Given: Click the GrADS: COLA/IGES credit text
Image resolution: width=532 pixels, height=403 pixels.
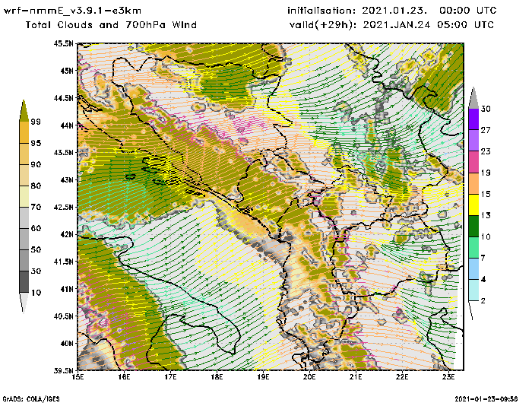Looking at the screenshot, I should click(24, 398).
